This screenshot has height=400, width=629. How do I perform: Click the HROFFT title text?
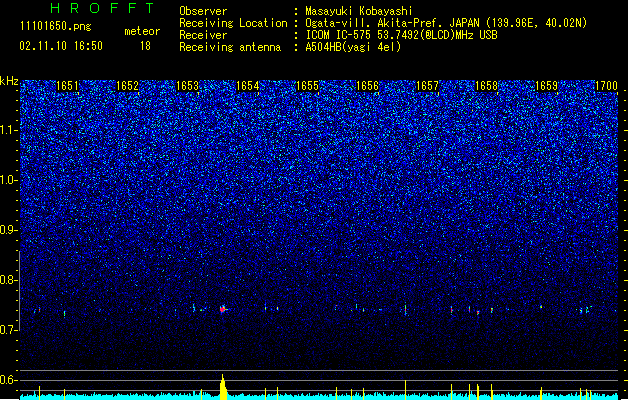(102, 8)
